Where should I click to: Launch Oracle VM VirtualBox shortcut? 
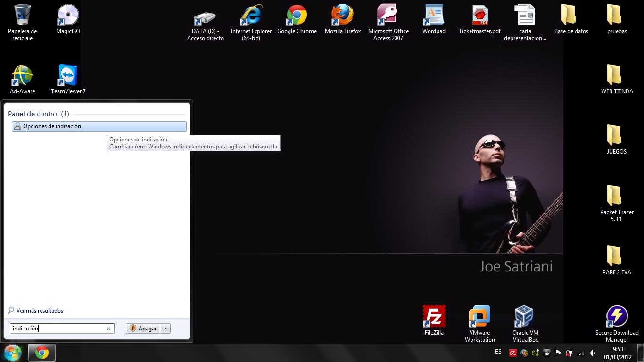tap(525, 317)
